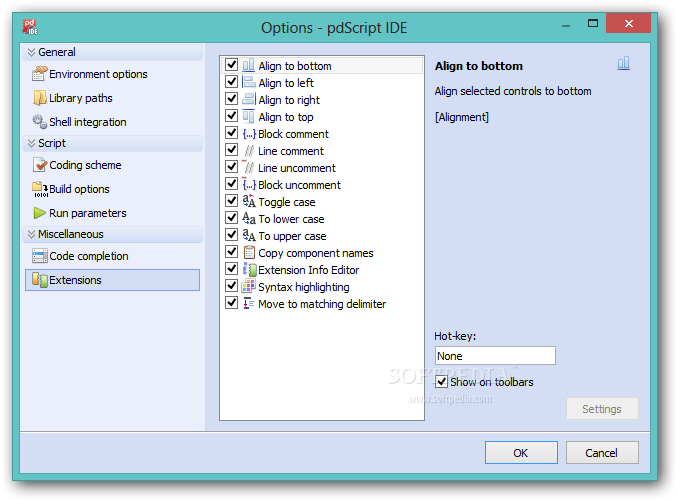Screen dimensions: 678x501
Task: Toggle the Show on toolbars checkbox
Action: 441,382
